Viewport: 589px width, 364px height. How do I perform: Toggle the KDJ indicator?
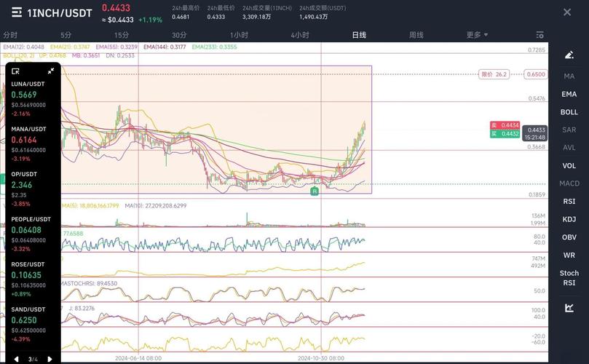(x=569, y=219)
